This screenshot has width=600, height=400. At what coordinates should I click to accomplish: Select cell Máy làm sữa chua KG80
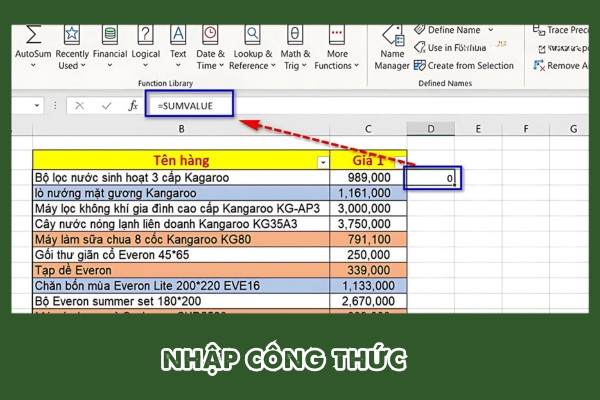(181, 240)
